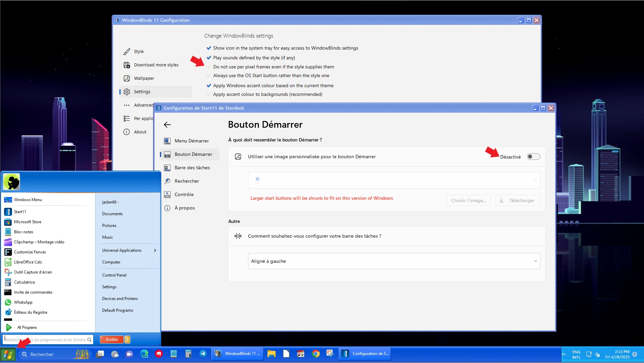
Task: Open Google Chrome from the taskbar
Action: tap(315, 354)
